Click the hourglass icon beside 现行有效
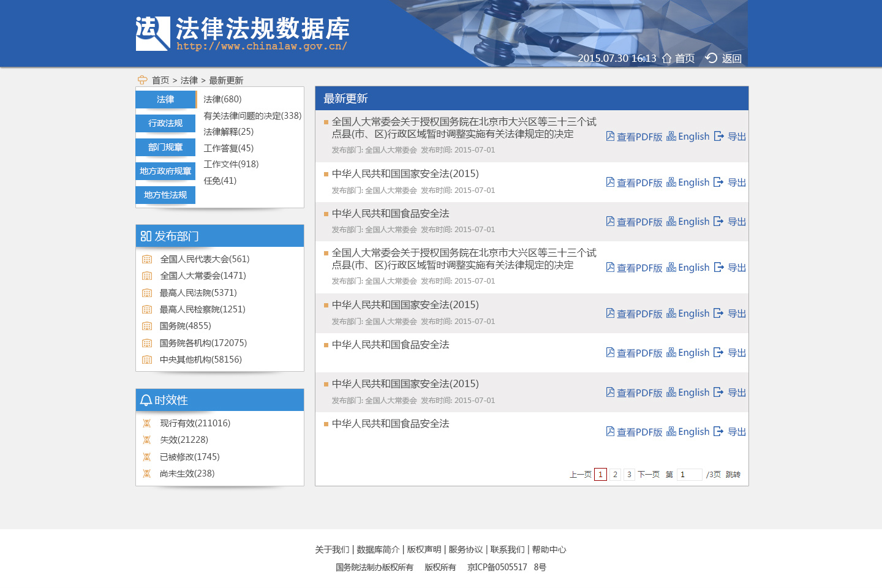 click(147, 423)
